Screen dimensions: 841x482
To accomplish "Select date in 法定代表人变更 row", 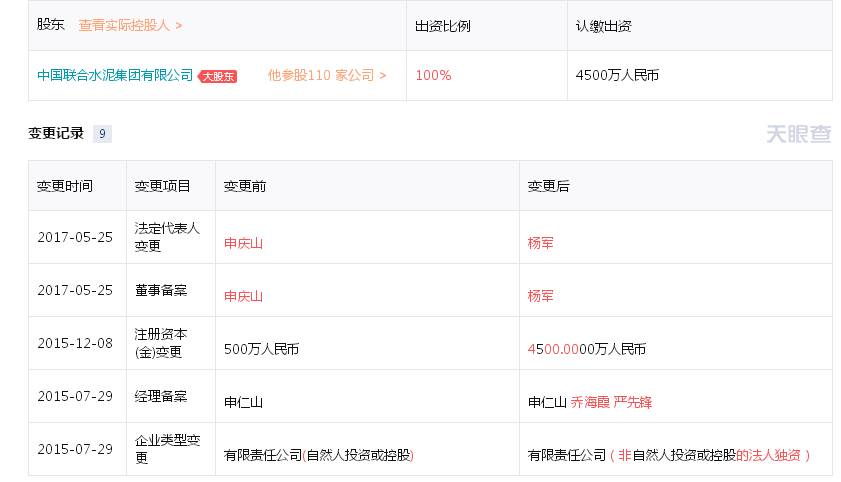I will tap(75, 237).
